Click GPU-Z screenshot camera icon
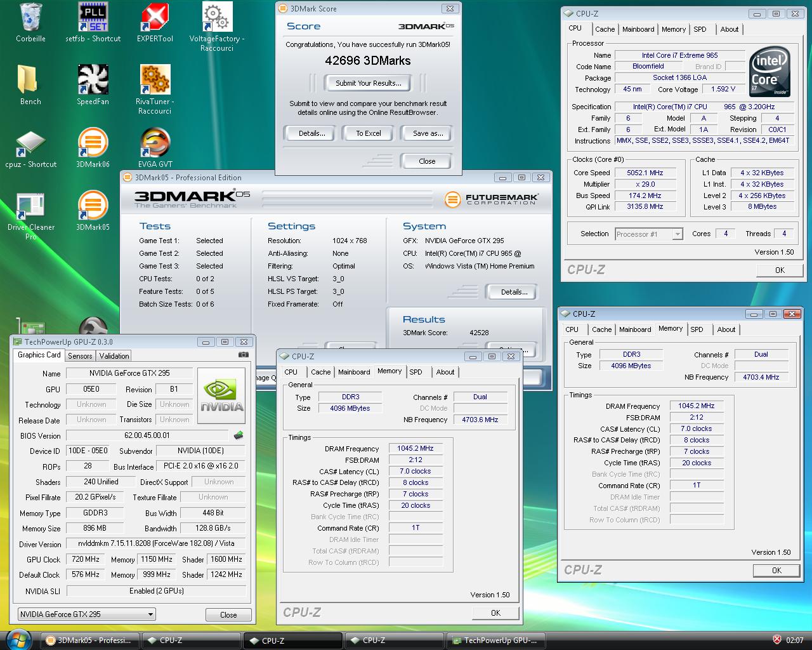The height and width of the screenshot is (650, 812). pyautogui.click(x=243, y=355)
